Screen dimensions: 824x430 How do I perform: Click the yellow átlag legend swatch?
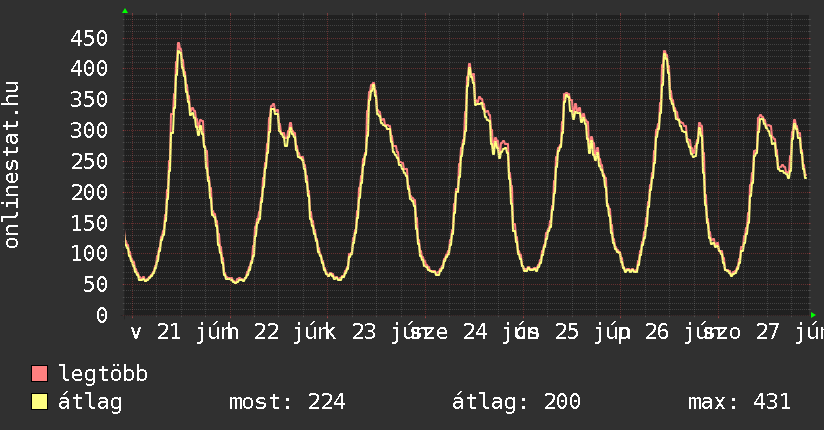click(39, 402)
